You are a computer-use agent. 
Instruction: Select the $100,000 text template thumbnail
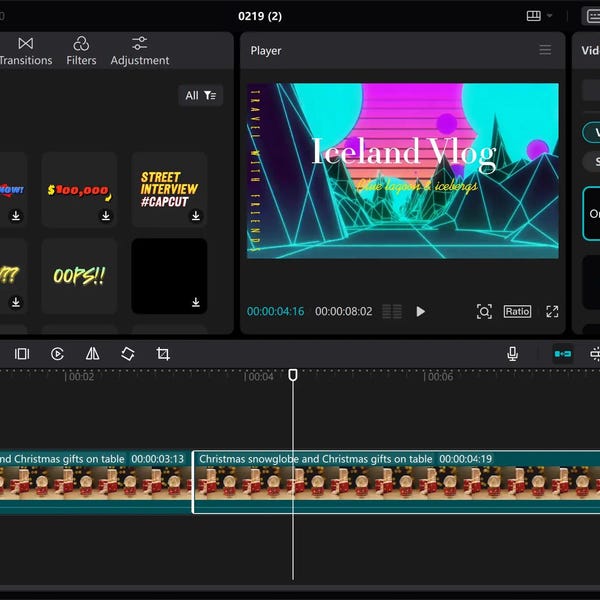coord(79,189)
